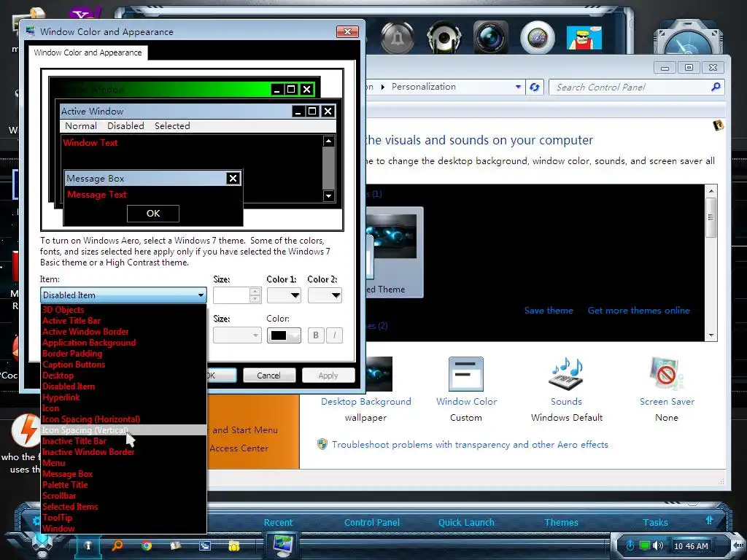Open the Color 1 dropdown
The height and width of the screenshot is (560, 747).
pyautogui.click(x=284, y=295)
